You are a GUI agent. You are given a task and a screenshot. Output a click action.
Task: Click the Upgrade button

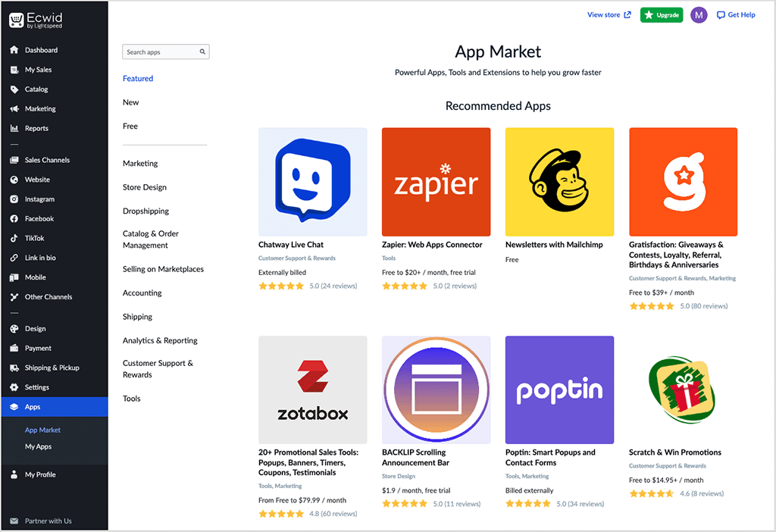(x=661, y=14)
